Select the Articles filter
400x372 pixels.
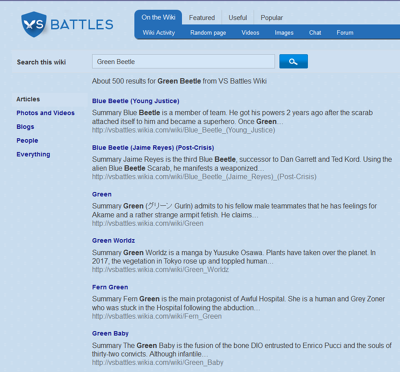pyautogui.click(x=28, y=99)
